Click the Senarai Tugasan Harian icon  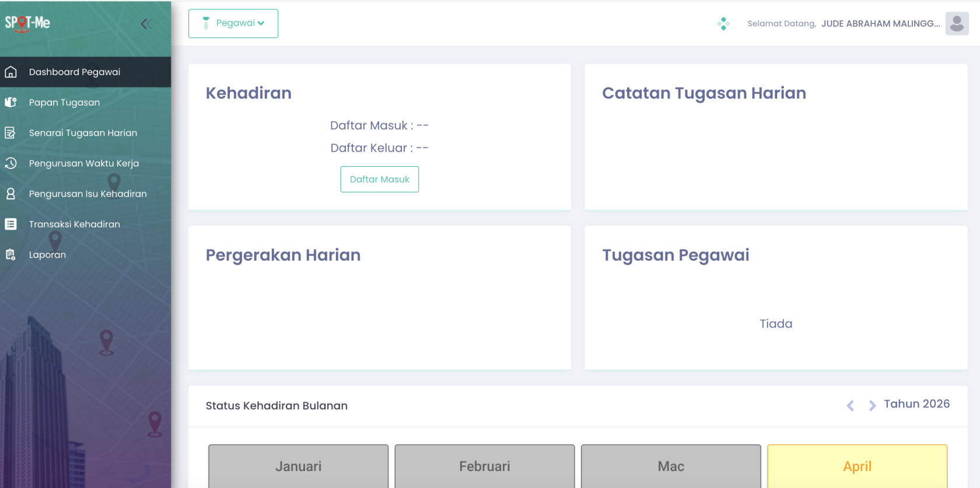tap(10, 133)
